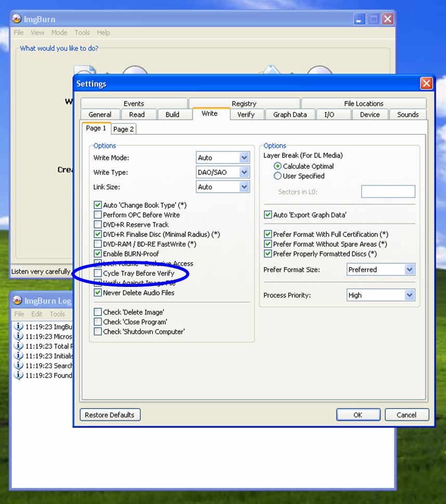The image size is (446, 504).
Task: Switch to the Build tab
Action: [x=173, y=115]
